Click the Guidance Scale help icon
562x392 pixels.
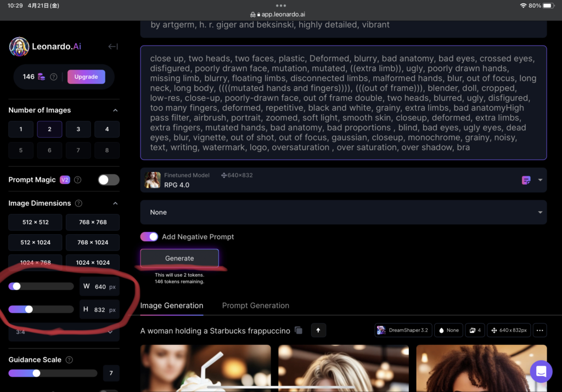69,360
